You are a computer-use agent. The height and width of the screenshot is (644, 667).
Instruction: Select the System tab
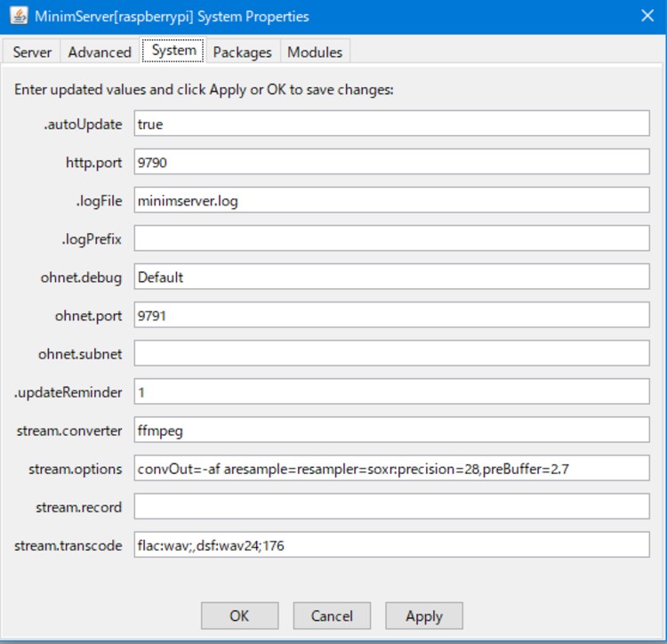tap(173, 51)
